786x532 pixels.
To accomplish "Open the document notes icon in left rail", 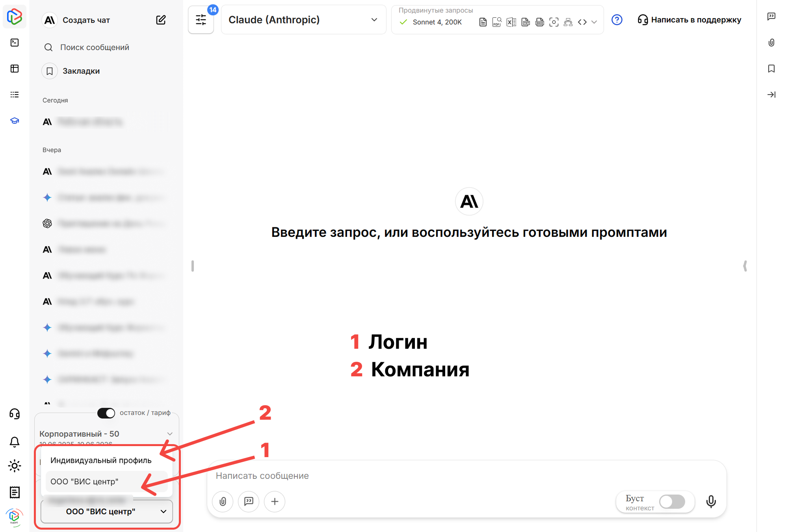I will (15, 492).
